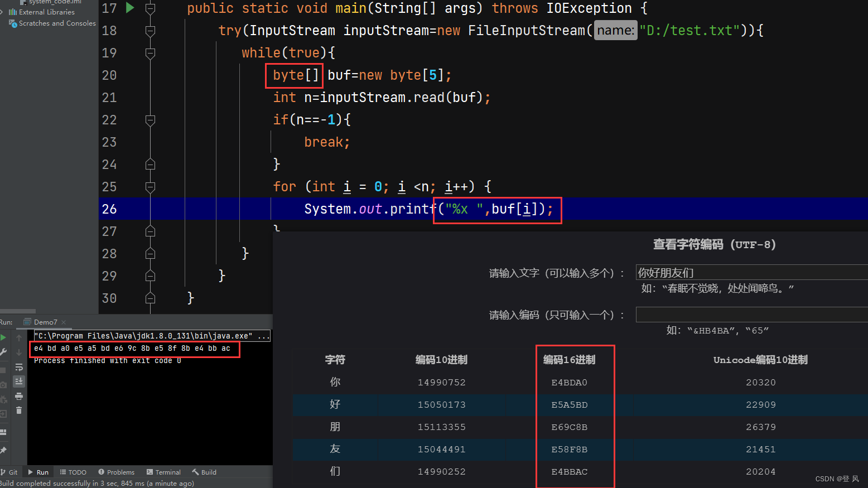
Task: Click the up stack trace arrow
Action: pyautogui.click(x=19, y=338)
